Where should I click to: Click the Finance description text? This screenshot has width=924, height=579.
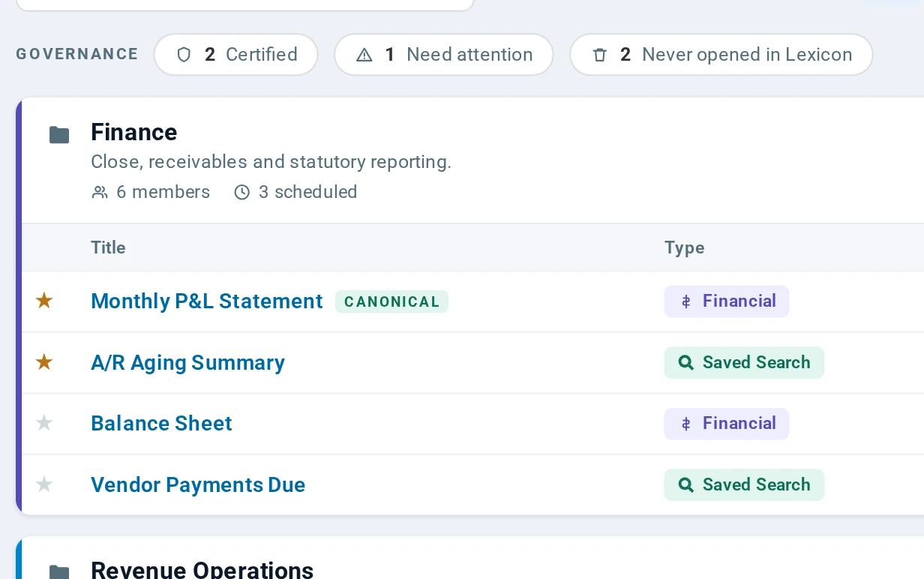(x=271, y=162)
